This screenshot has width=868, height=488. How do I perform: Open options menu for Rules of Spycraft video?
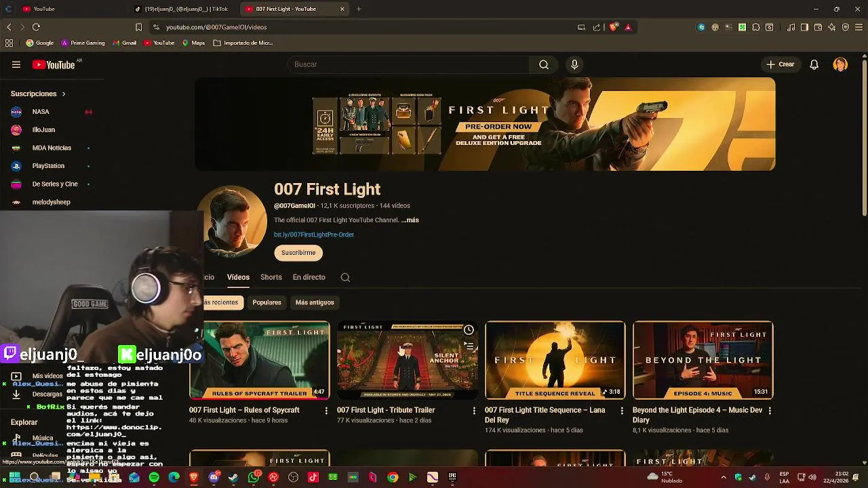tap(326, 411)
